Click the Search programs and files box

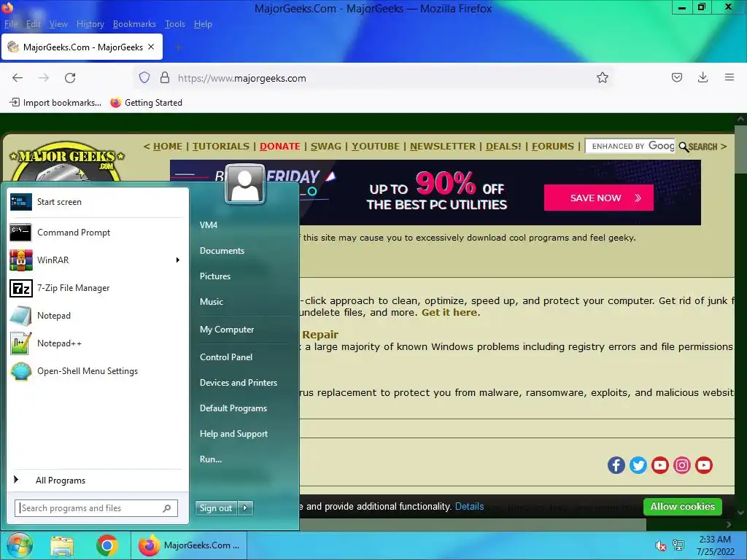[96, 508]
